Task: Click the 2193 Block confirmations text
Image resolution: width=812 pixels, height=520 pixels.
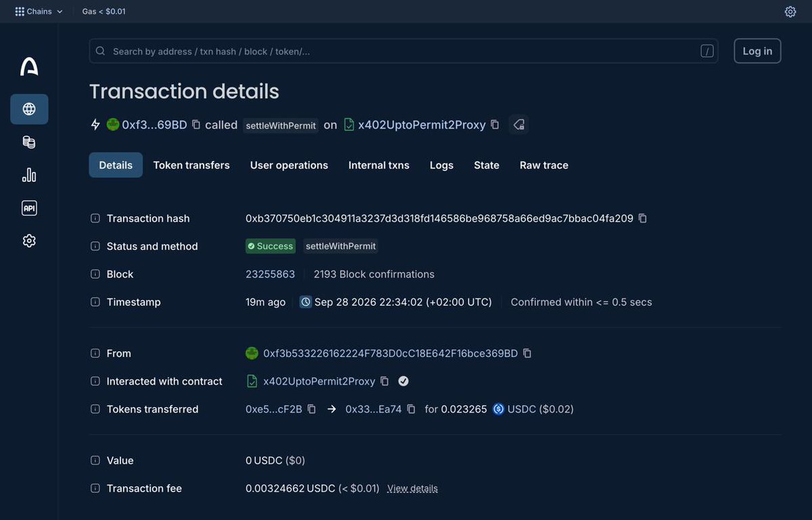Action: click(x=374, y=274)
